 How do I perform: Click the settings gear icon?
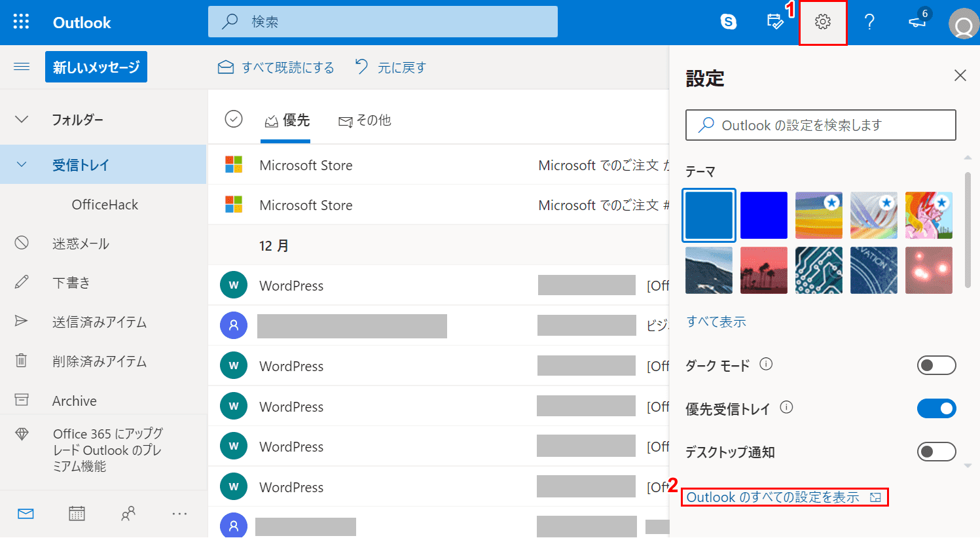coord(823,22)
